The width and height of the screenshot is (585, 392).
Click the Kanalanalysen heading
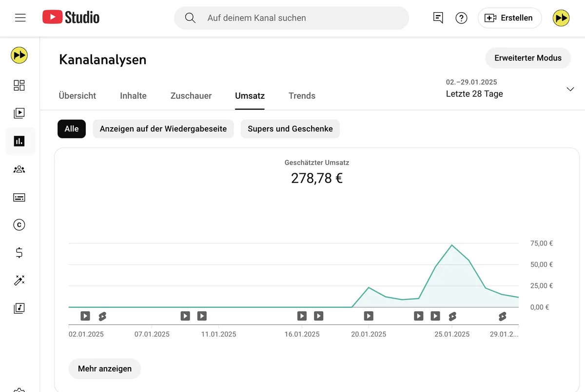click(103, 59)
